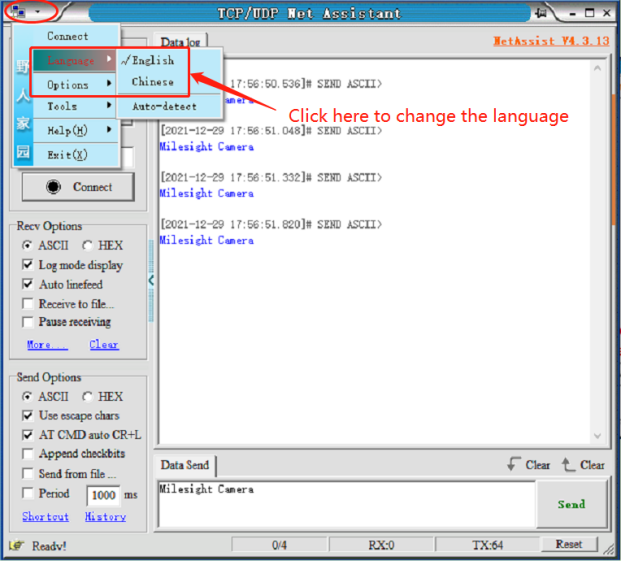Screen dimensions: 621x561
Task: Select Auto-detect language option
Action: pyautogui.click(x=164, y=106)
